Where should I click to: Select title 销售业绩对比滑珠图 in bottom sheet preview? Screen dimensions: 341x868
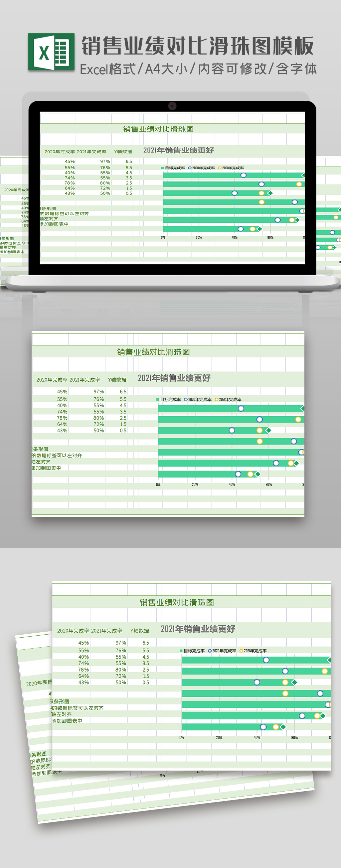coord(177,602)
